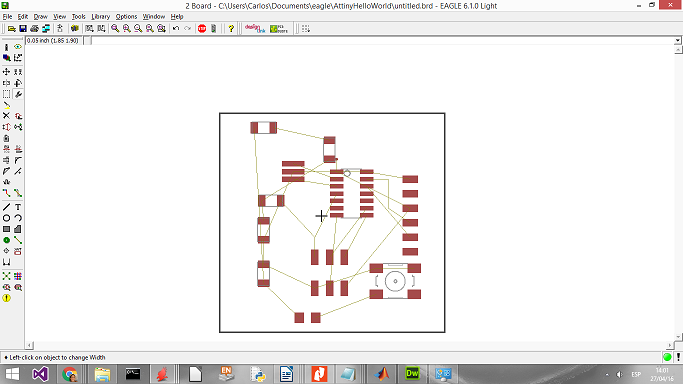Select the Move tool
This screenshot has height=384, width=683.
tap(7, 71)
